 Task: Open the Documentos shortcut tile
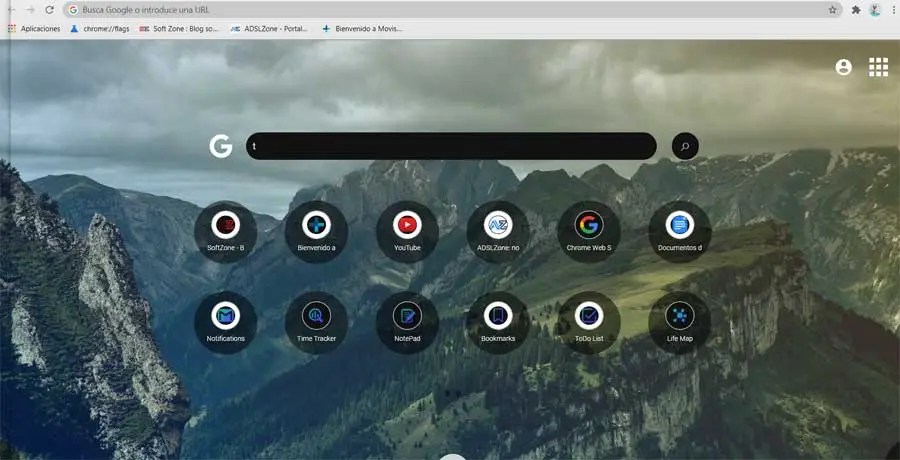coord(680,231)
